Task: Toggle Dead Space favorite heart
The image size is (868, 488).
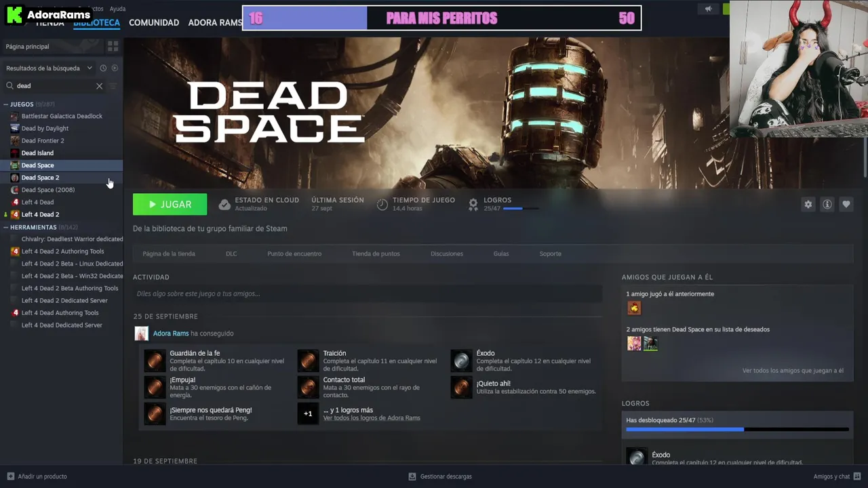Action: pos(846,204)
